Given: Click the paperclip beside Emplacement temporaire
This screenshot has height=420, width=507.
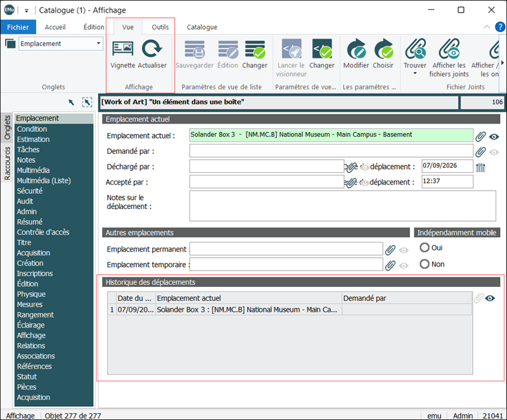Looking at the screenshot, I should [x=390, y=265].
